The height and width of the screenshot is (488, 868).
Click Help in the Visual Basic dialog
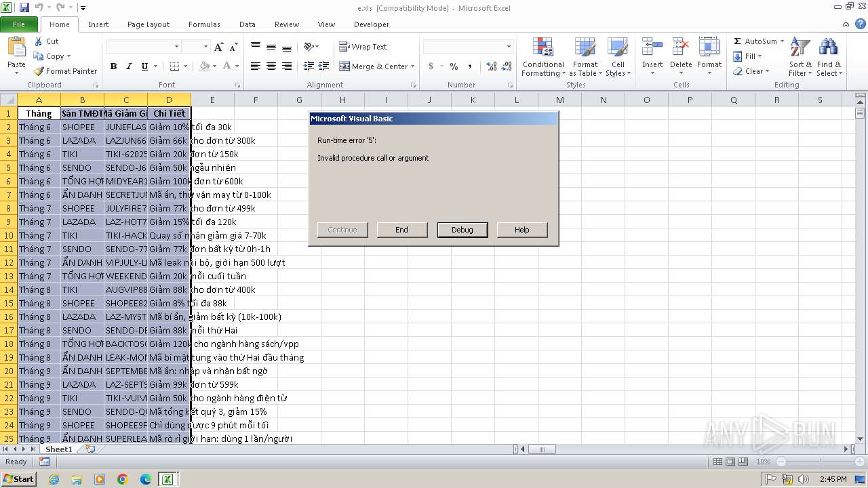(522, 230)
